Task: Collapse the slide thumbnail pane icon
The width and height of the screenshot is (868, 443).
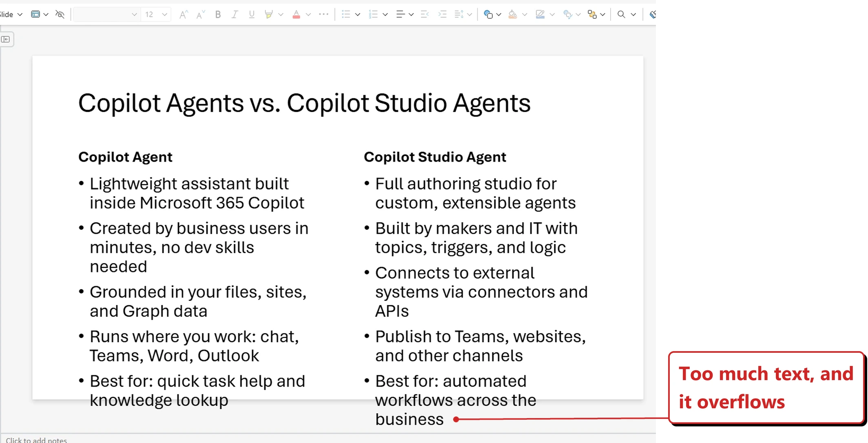Action: [x=6, y=39]
